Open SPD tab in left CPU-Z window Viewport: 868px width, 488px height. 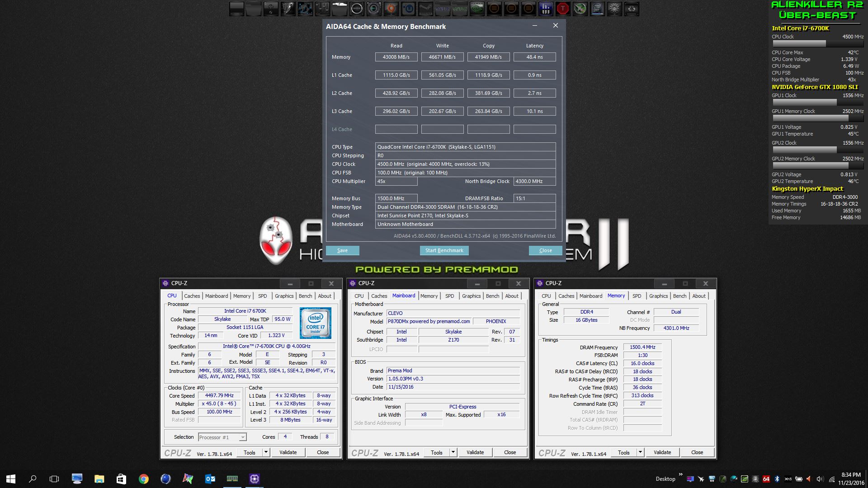262,296
